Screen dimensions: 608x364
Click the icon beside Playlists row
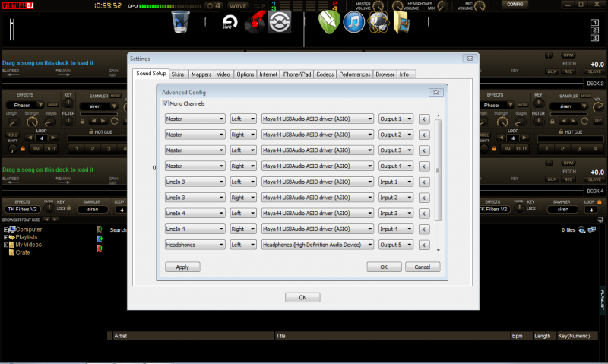[100, 239]
